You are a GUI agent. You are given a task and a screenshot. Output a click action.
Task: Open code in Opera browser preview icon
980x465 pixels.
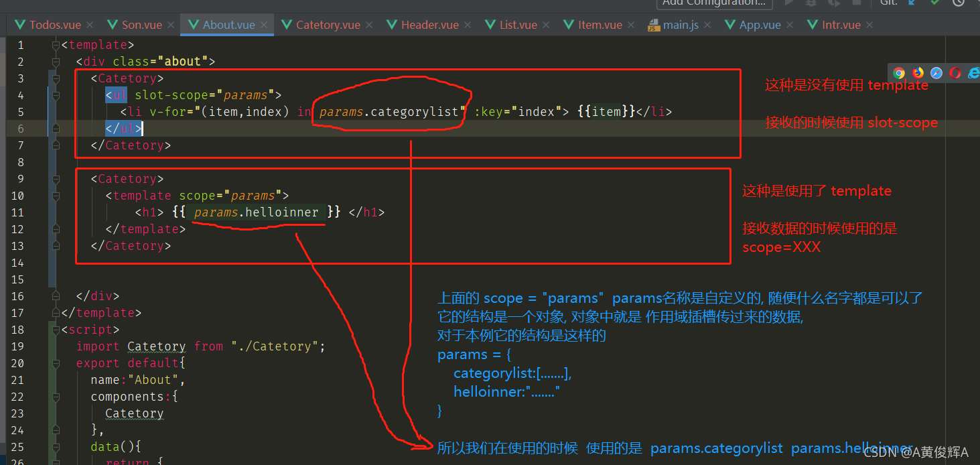(955, 73)
